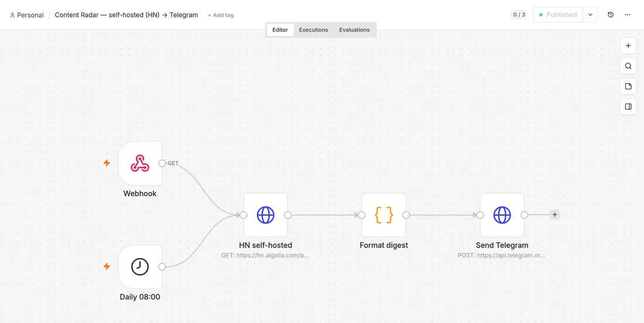Click the lightning trigger icon beside Daily 08:00
This screenshot has height=323, width=644.
click(107, 266)
